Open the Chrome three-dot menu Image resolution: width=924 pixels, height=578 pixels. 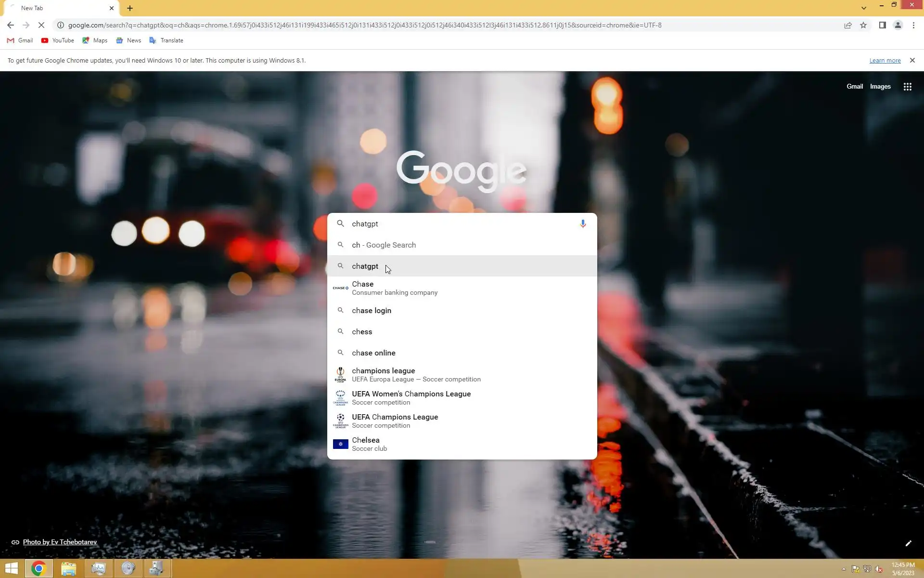[x=913, y=25]
